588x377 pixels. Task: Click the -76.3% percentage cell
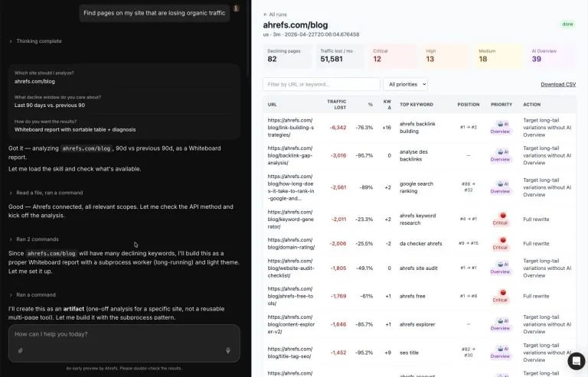364,128
